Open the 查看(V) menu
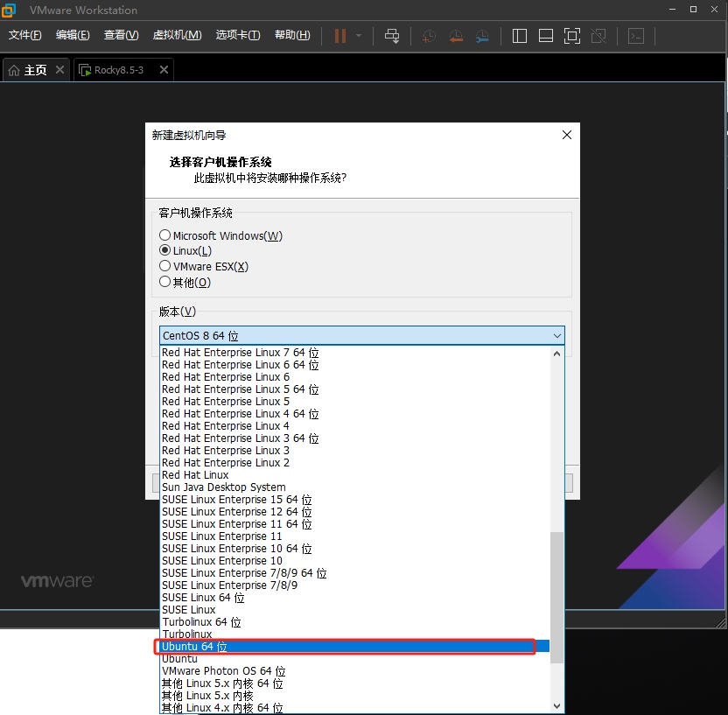Viewport: 728px width, 715px height. pyautogui.click(x=121, y=35)
